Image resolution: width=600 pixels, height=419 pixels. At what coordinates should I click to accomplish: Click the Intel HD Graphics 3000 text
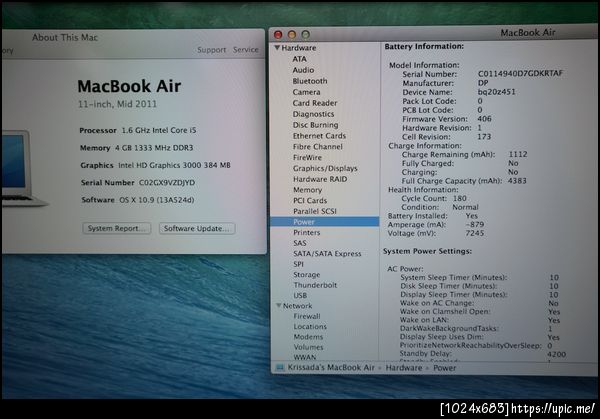174,165
